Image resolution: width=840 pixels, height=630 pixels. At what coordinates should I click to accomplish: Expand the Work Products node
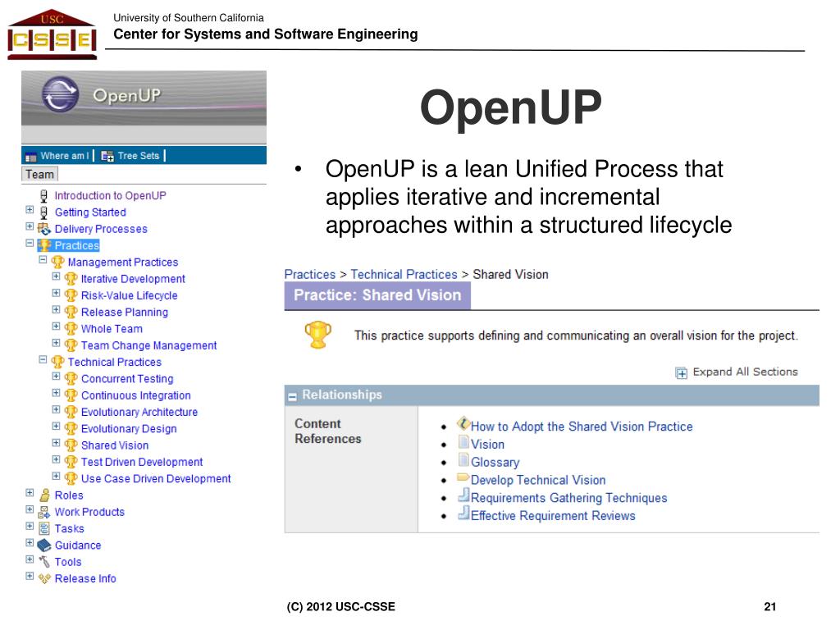point(30,509)
